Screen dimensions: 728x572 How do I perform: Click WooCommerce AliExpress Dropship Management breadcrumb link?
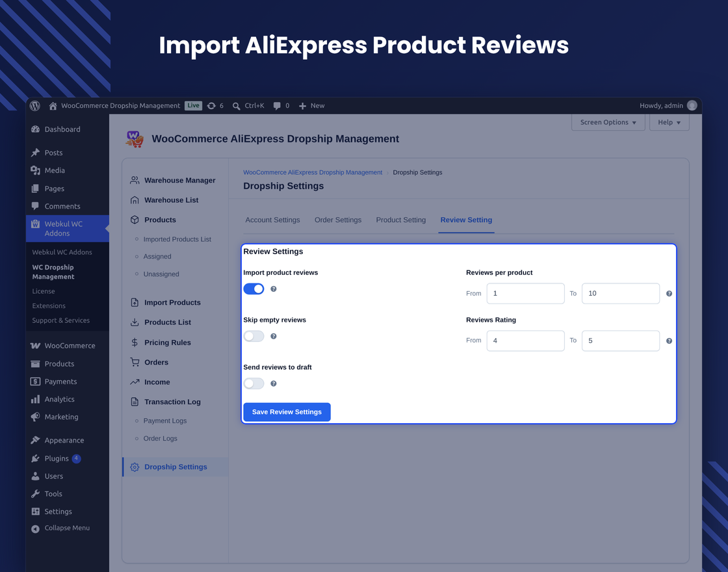point(313,172)
